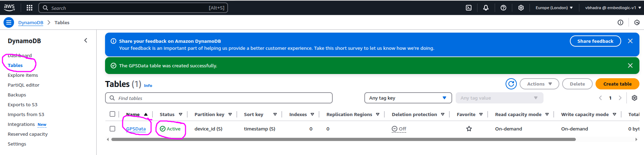Open PartiQL editor from sidebar
This screenshot has height=155, width=644.
24,85
